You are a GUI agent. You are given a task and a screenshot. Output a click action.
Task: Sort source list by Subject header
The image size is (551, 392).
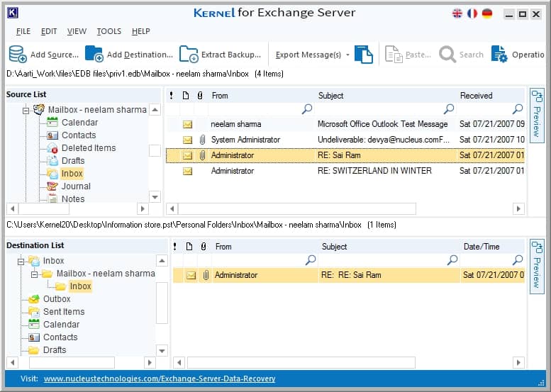click(x=330, y=96)
